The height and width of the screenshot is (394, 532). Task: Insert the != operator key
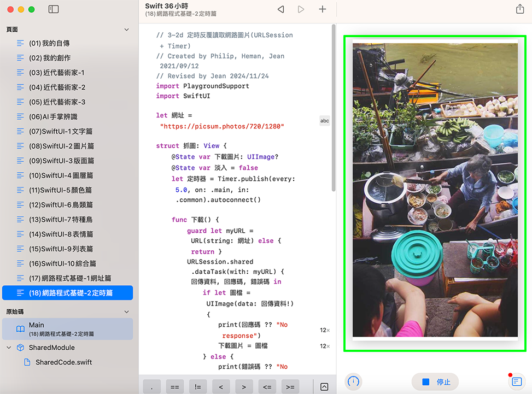pyautogui.click(x=197, y=387)
